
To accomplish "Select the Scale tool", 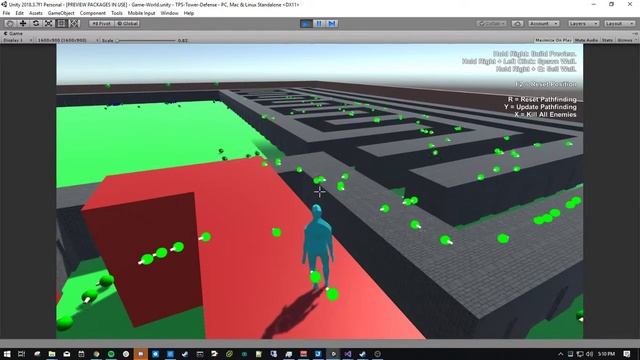I will [48, 24].
